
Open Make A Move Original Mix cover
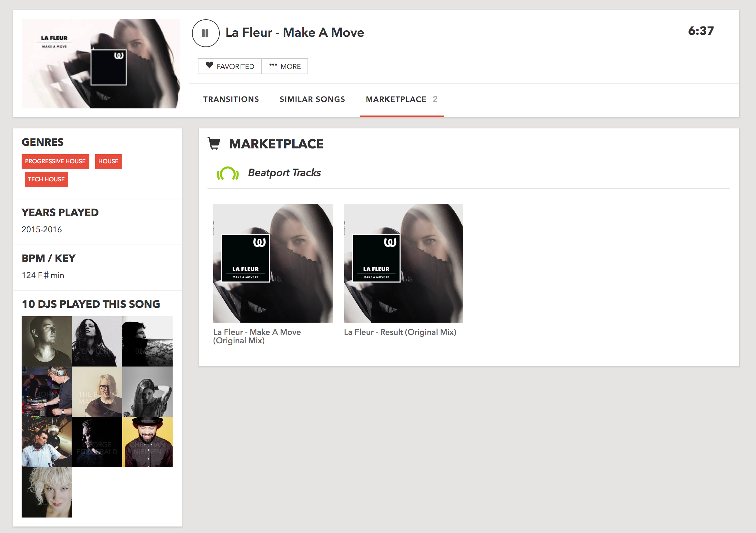pos(273,263)
